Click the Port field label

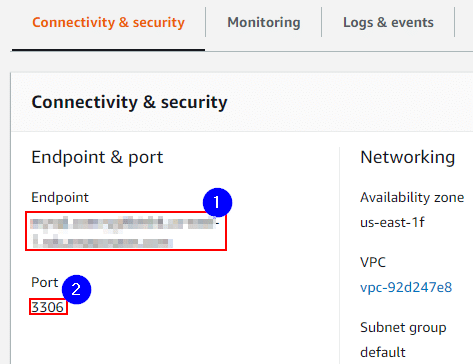pos(45,282)
